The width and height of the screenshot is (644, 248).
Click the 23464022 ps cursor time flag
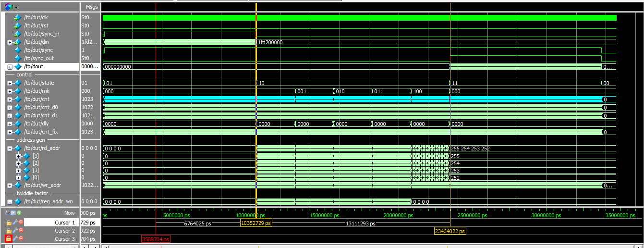coord(450,231)
